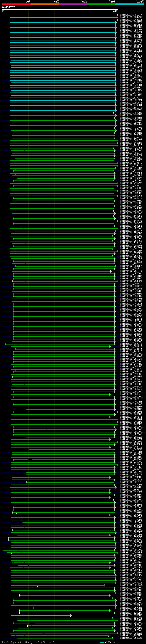Click the purple ~60% identity legend bar

pos(73,4)
